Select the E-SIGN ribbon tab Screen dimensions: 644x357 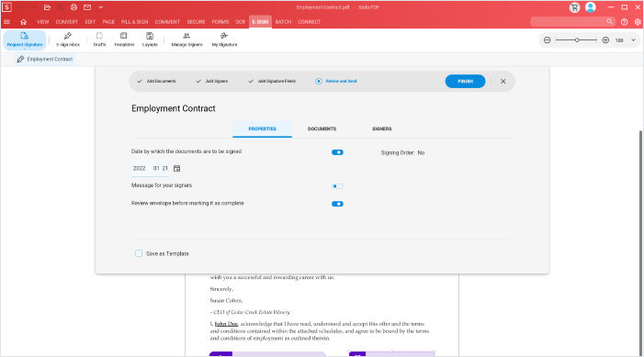[x=260, y=22]
